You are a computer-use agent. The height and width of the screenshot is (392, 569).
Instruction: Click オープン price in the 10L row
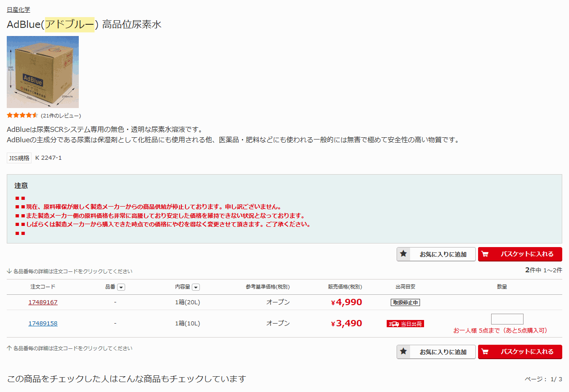tap(278, 324)
